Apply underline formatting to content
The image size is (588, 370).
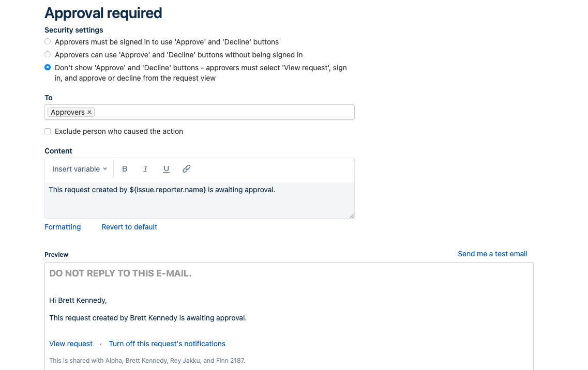tap(166, 169)
